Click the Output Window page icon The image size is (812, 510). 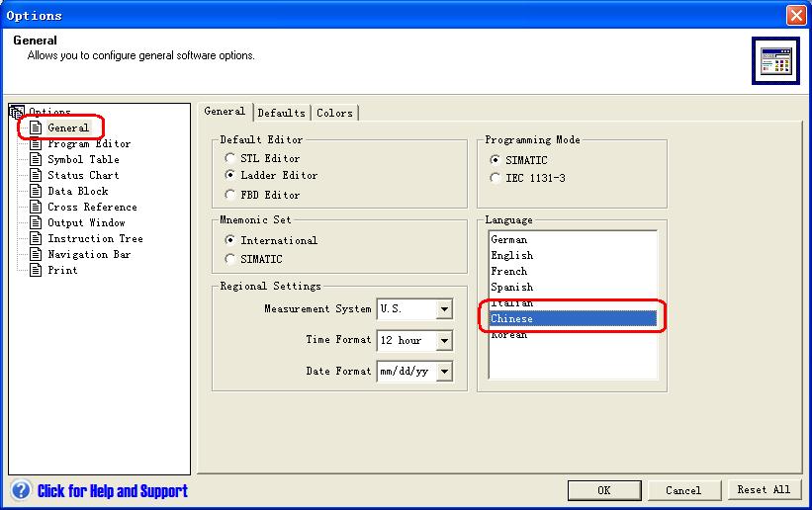pos(36,223)
